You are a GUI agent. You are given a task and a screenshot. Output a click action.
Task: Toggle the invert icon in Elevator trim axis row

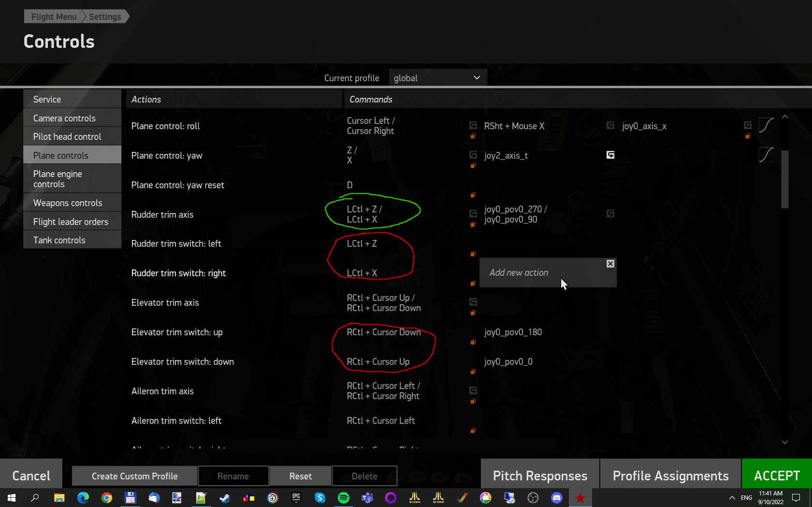(x=473, y=302)
